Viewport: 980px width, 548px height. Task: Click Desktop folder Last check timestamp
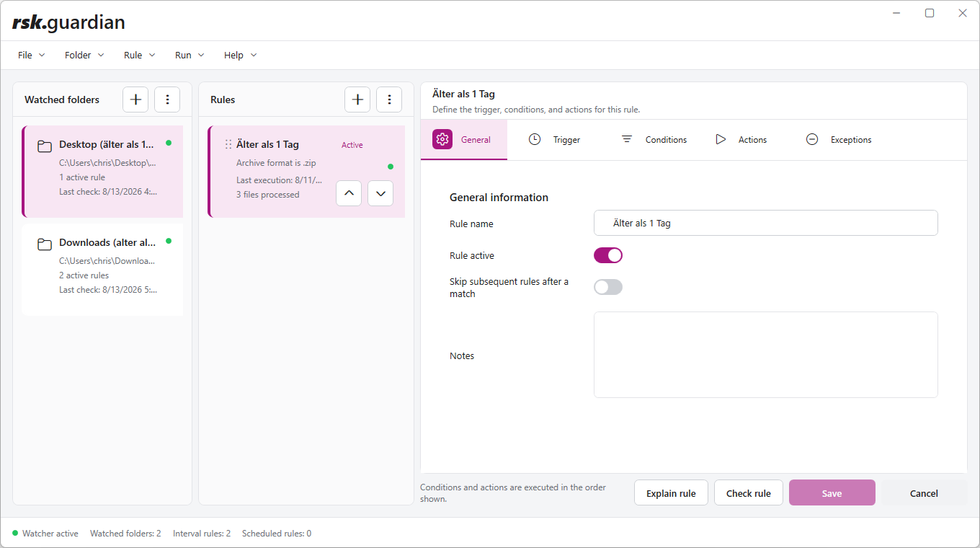point(108,192)
